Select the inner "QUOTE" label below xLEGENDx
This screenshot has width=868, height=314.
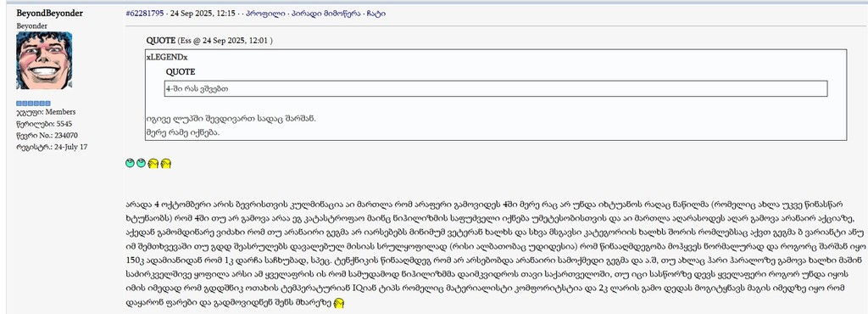click(x=181, y=72)
